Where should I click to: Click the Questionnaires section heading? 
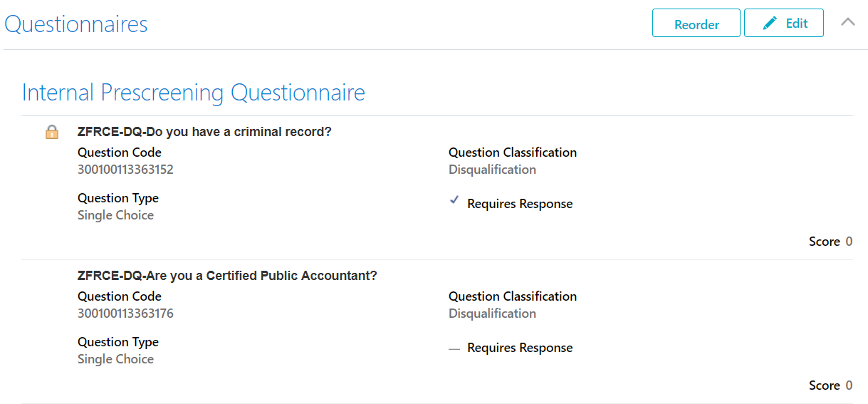pyautogui.click(x=76, y=24)
